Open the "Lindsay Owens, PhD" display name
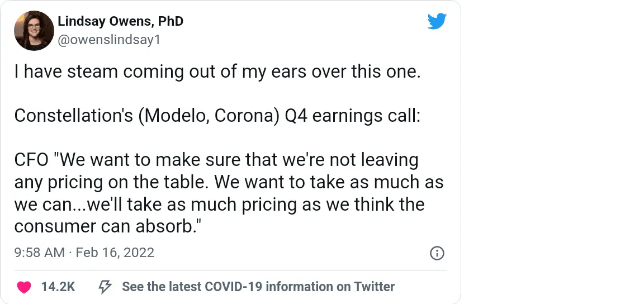Screen dimensions: 644x304 tap(120, 21)
